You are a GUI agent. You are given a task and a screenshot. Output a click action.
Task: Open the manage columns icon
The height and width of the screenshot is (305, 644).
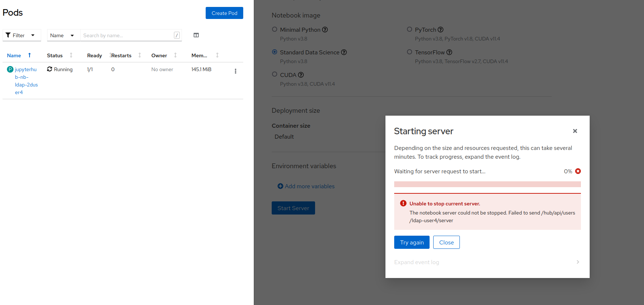pos(196,35)
